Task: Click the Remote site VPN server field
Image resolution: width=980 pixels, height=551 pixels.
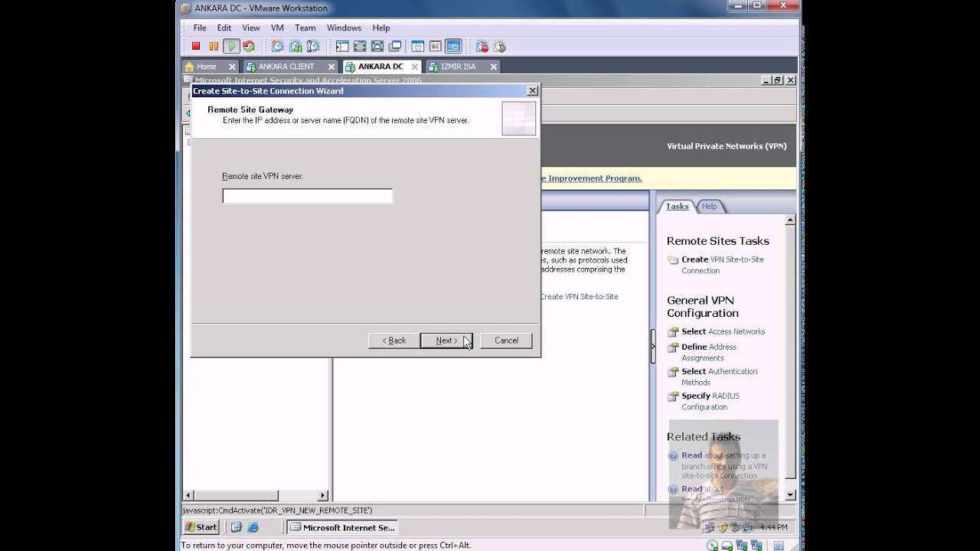Action: (307, 197)
